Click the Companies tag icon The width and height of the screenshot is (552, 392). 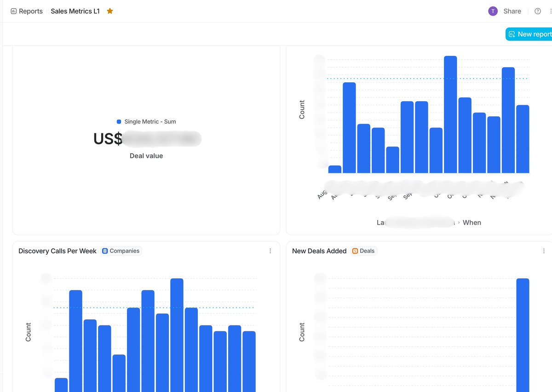pos(105,251)
